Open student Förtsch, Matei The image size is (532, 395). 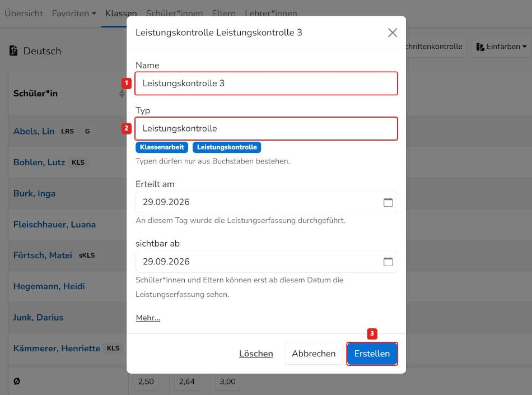[x=43, y=255]
